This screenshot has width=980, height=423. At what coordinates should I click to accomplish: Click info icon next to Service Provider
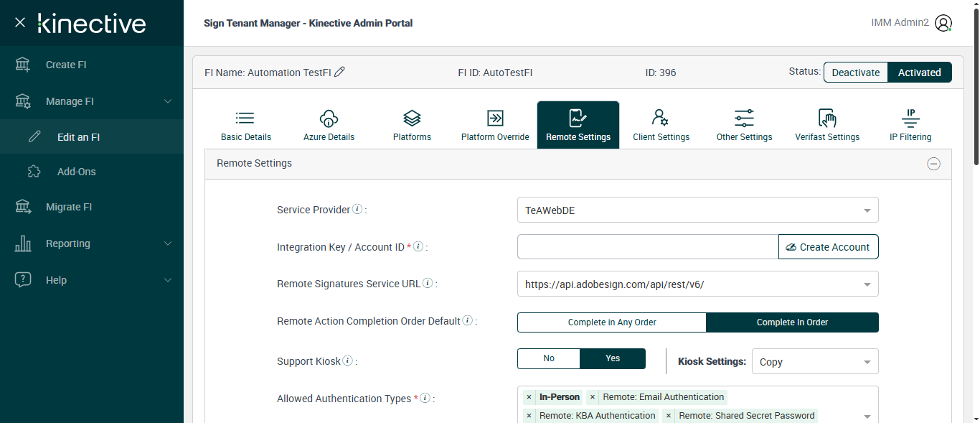[x=357, y=210]
